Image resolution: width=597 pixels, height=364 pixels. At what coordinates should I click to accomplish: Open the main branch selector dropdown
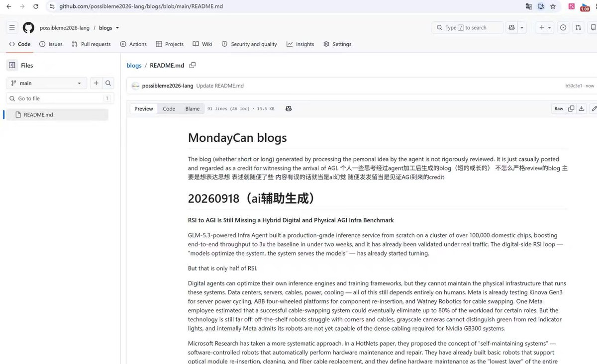coord(46,83)
